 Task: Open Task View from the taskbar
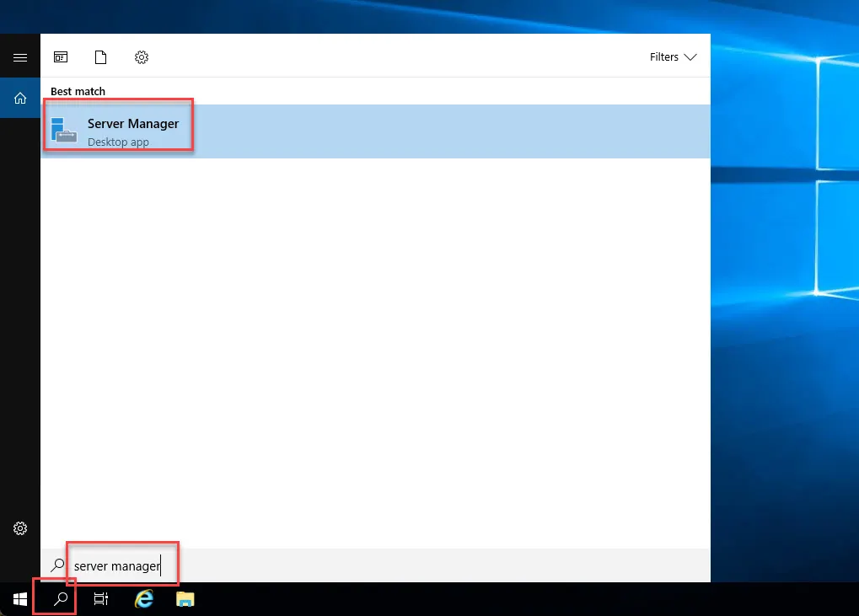(100, 598)
